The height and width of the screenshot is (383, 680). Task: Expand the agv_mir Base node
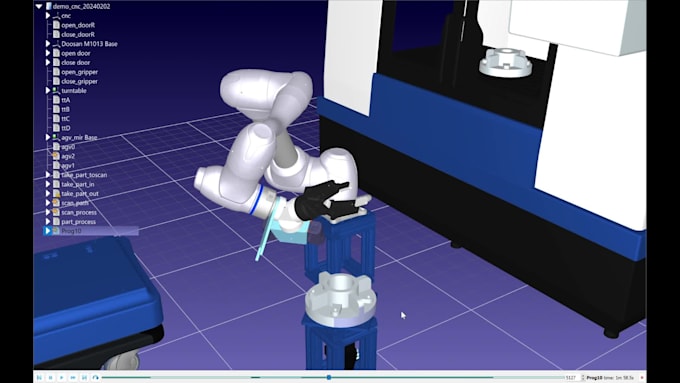click(48, 137)
